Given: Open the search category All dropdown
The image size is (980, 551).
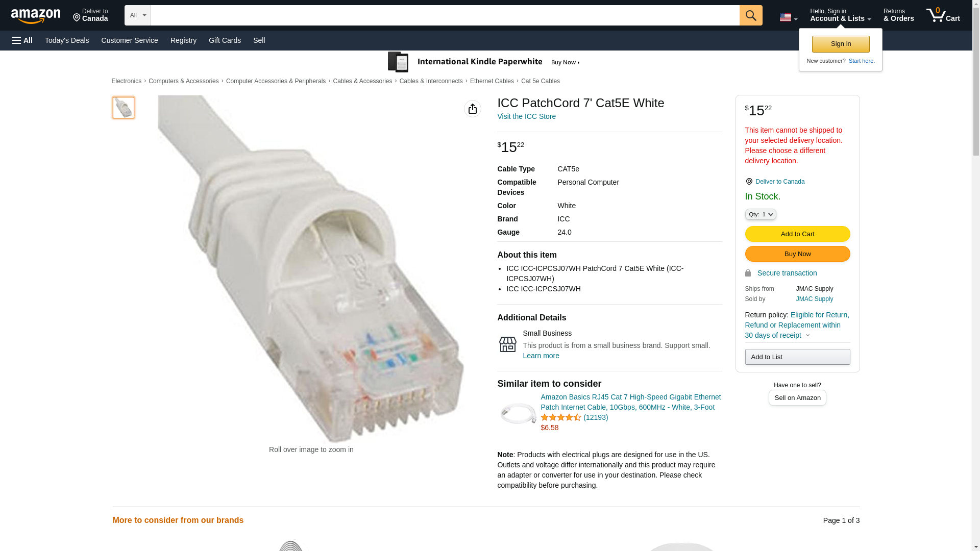Looking at the screenshot, I should pyautogui.click(x=137, y=15).
